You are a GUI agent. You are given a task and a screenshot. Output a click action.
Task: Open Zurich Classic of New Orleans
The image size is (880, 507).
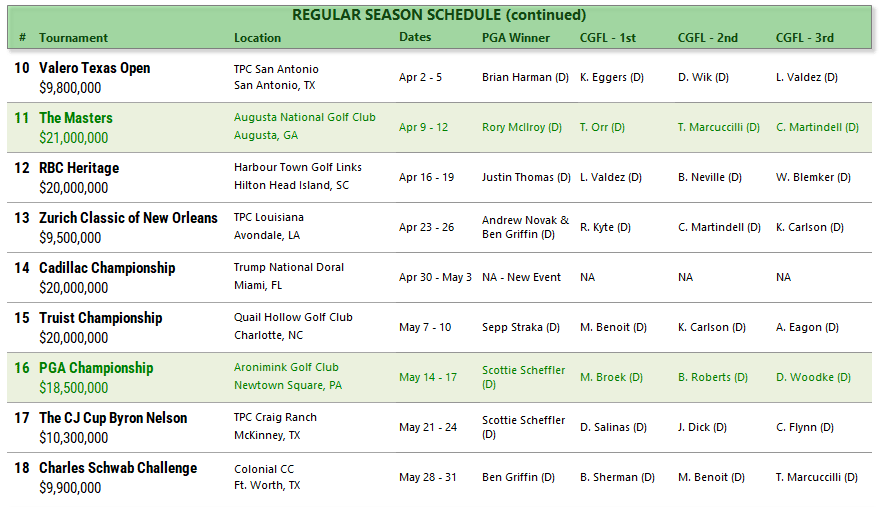[128, 218]
